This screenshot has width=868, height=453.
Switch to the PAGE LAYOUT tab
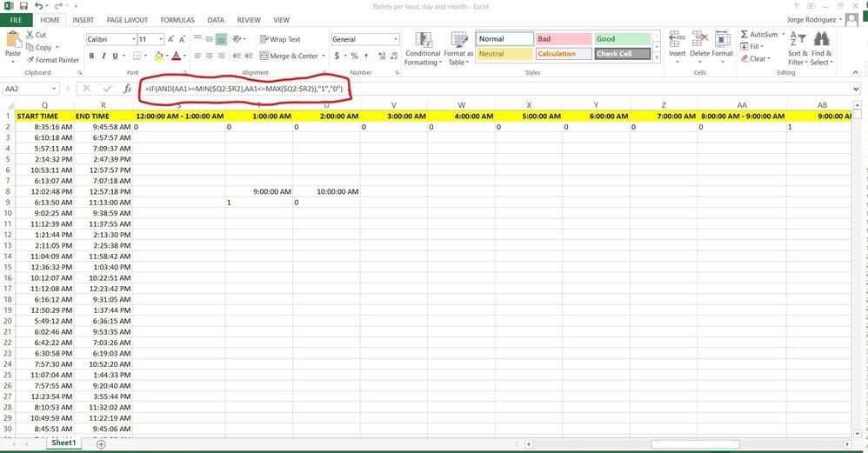[x=127, y=20]
